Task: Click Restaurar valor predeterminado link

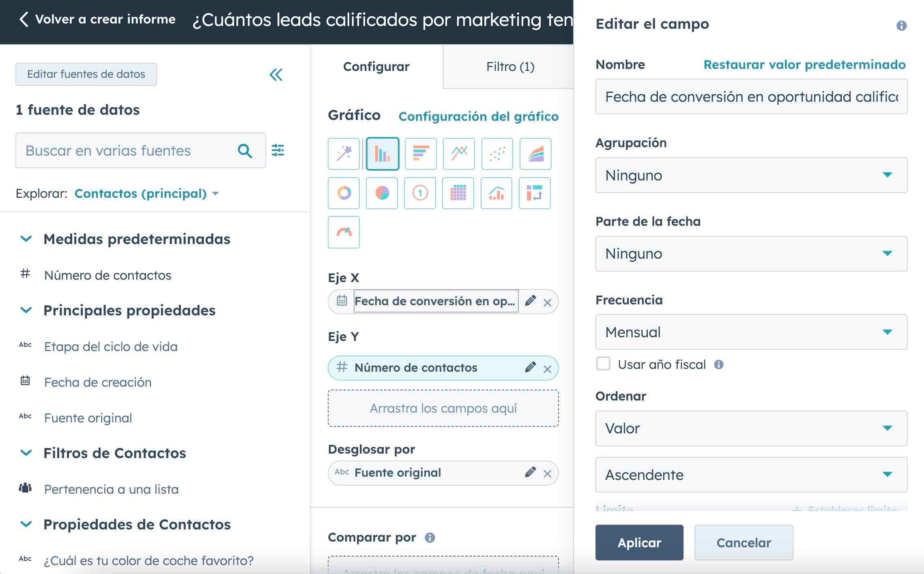Action: click(x=804, y=64)
